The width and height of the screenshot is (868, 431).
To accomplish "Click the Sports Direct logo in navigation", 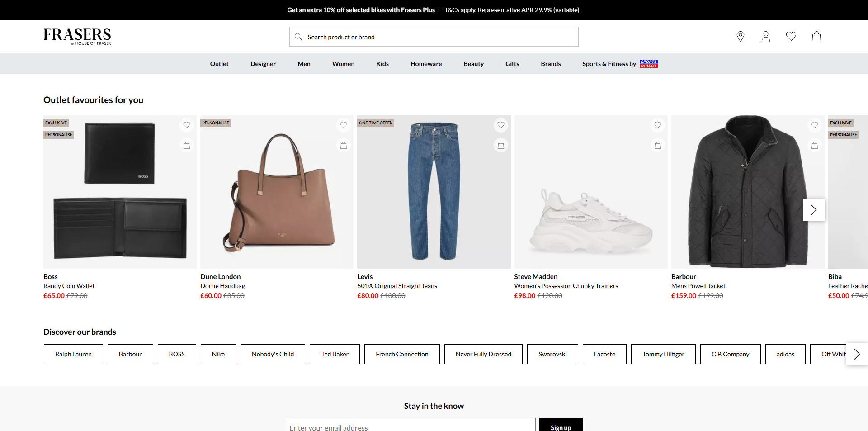I will (648, 63).
